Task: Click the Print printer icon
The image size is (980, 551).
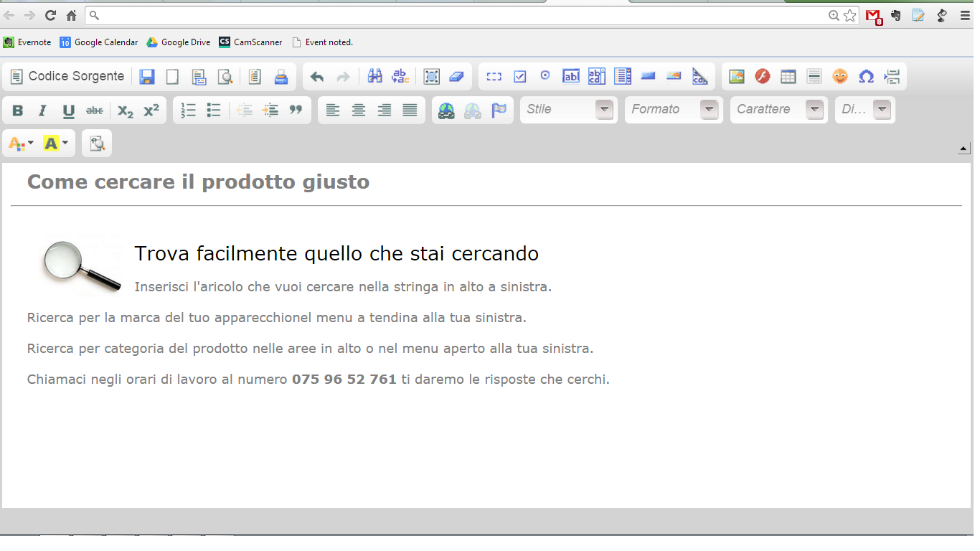Action: tap(281, 77)
